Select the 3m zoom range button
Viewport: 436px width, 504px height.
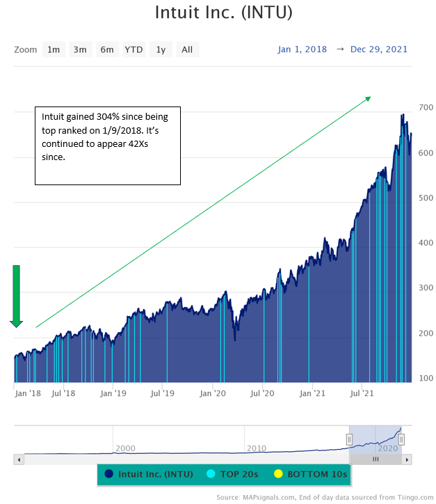point(80,49)
